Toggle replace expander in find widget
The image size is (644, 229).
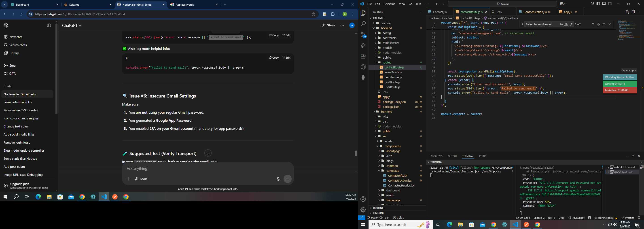[x=522, y=24]
